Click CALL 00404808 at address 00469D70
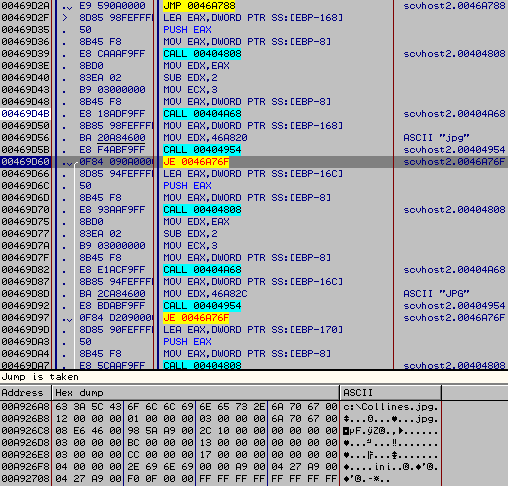Viewport: 508px width, 486px height. [202, 210]
